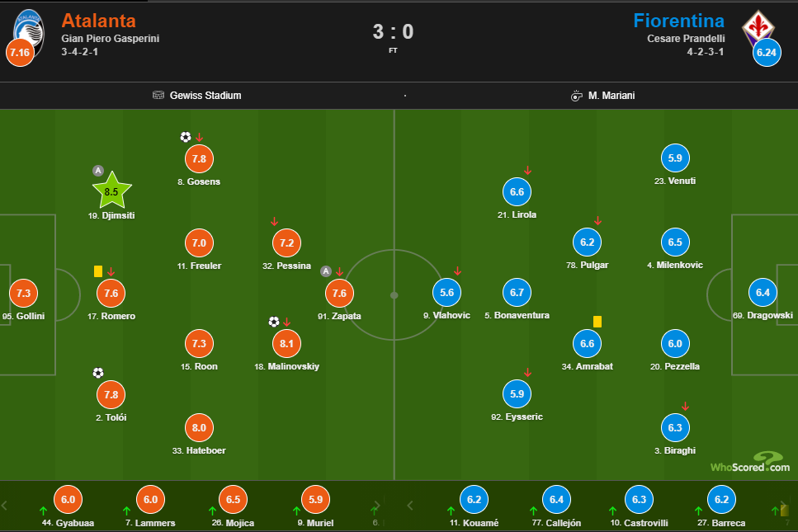Screen dimensions: 798x532
Task: Click Romero's yellow card icon
Action: click(97, 271)
